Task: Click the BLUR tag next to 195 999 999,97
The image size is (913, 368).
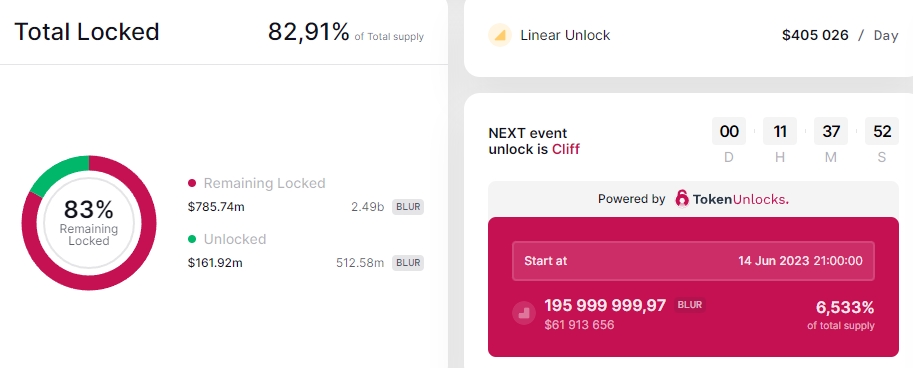Action: click(x=689, y=305)
